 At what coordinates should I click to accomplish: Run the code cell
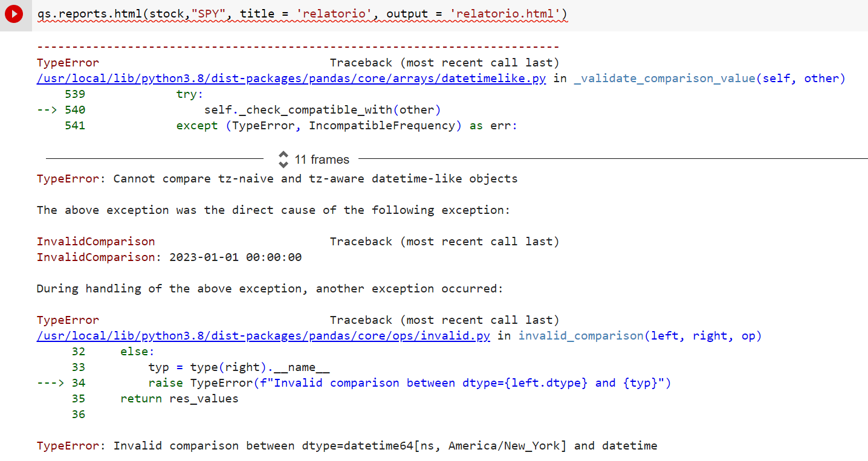(15, 14)
